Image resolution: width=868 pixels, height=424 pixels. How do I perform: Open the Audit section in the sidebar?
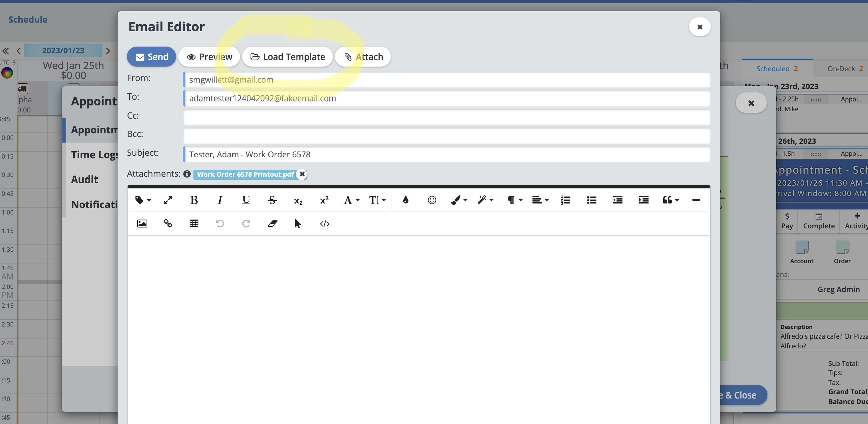(x=85, y=180)
